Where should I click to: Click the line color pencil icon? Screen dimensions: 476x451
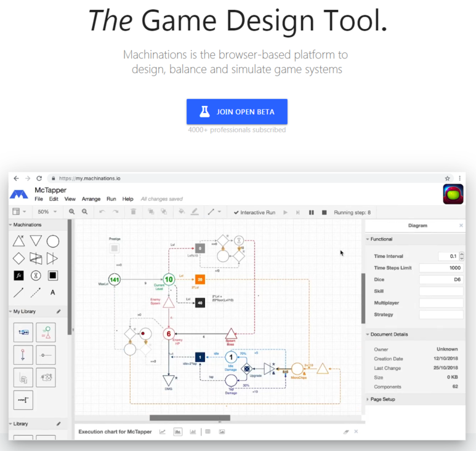click(x=195, y=212)
